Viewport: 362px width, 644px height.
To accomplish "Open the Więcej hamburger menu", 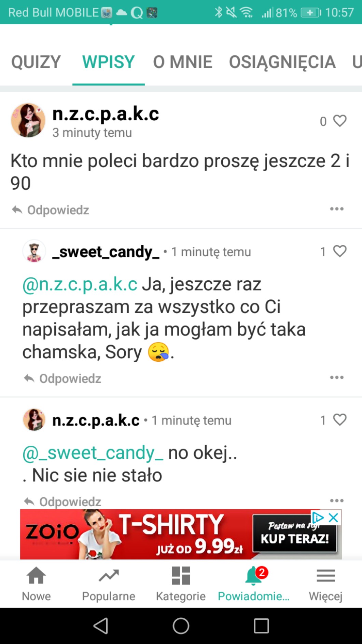I will click(325, 576).
